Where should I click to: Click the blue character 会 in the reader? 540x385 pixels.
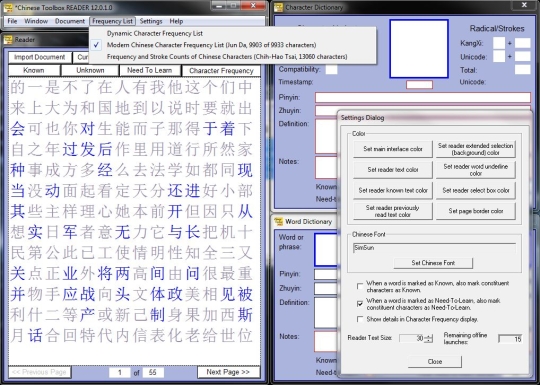click(x=17, y=128)
